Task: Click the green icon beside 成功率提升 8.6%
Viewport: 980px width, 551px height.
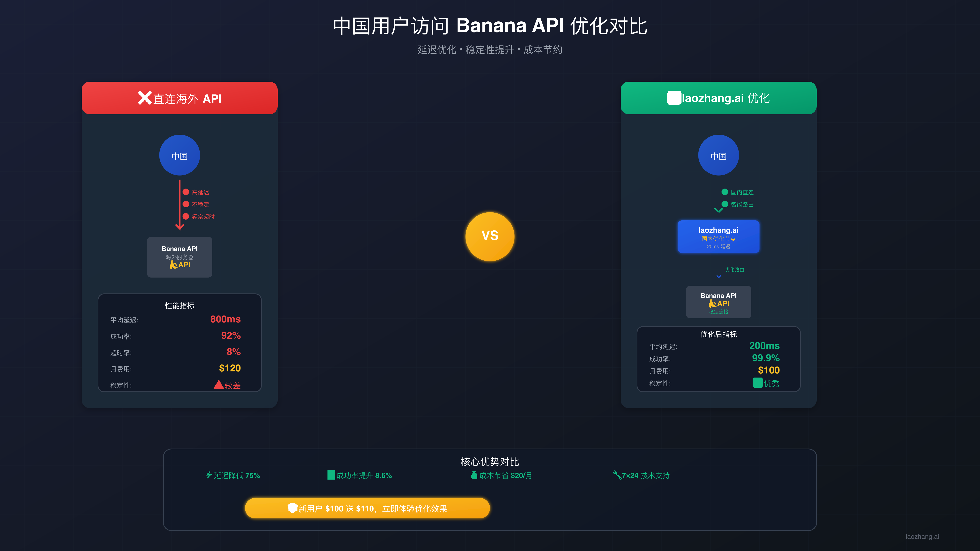Action: (x=331, y=475)
